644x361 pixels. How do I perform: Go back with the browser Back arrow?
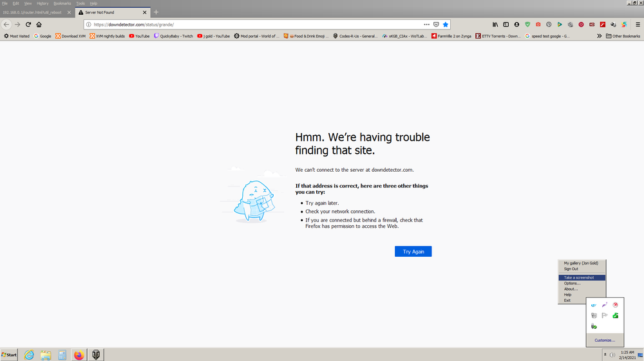click(x=6, y=24)
